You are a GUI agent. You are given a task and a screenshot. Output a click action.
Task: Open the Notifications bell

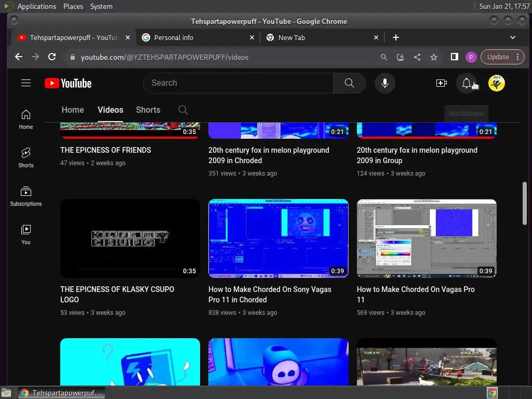(x=467, y=83)
